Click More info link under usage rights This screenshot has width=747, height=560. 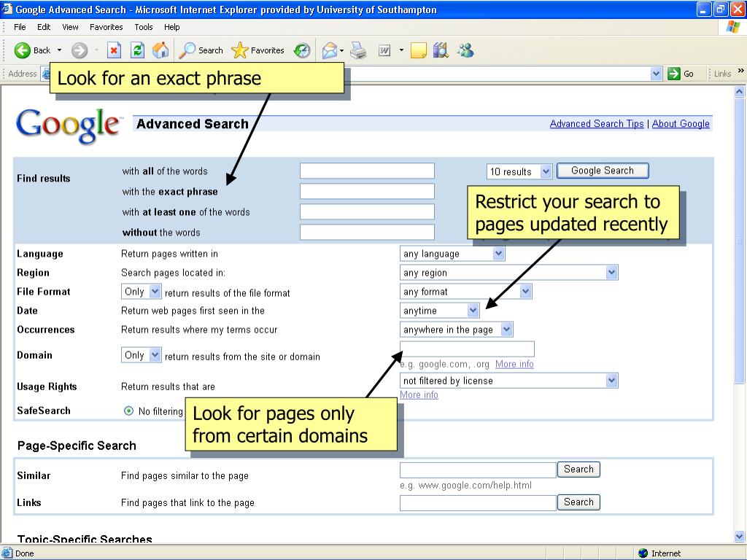[x=419, y=394]
